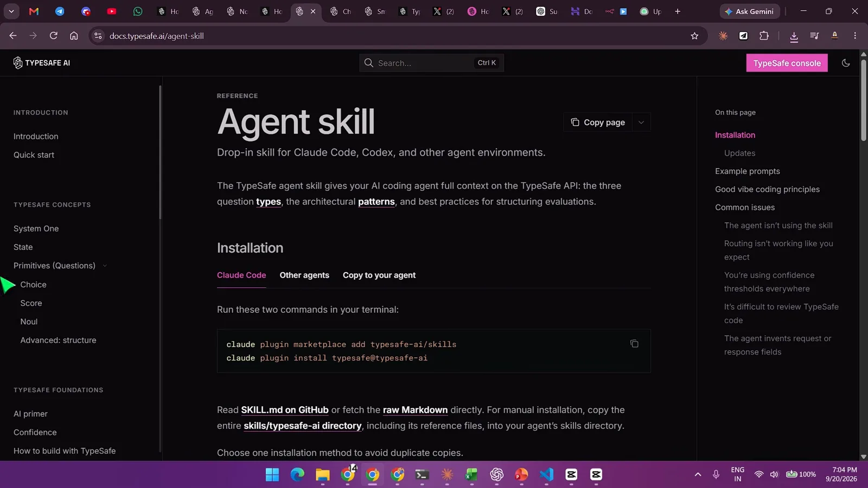This screenshot has width=868, height=488.
Task: Open the Choice sidebar item
Action: click(33, 285)
